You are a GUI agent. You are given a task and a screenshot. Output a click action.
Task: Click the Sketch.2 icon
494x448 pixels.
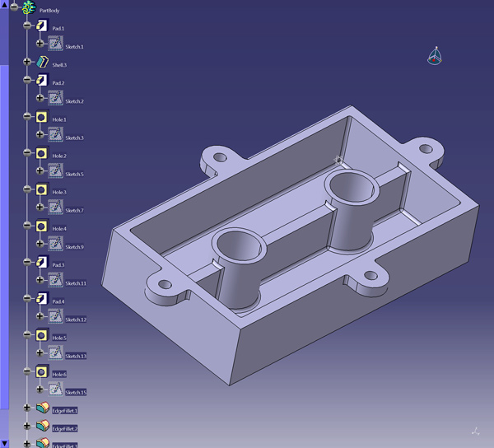click(55, 99)
